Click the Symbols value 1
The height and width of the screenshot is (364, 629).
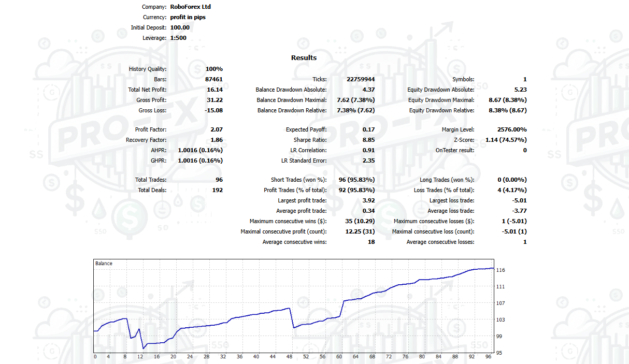tap(525, 79)
